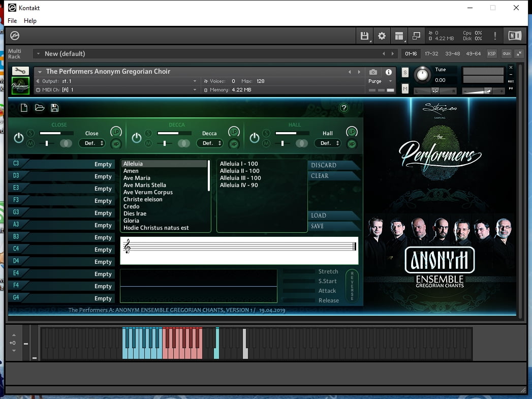Open the multi rack New (default) dropdown
532x399 pixels.
click(38, 53)
